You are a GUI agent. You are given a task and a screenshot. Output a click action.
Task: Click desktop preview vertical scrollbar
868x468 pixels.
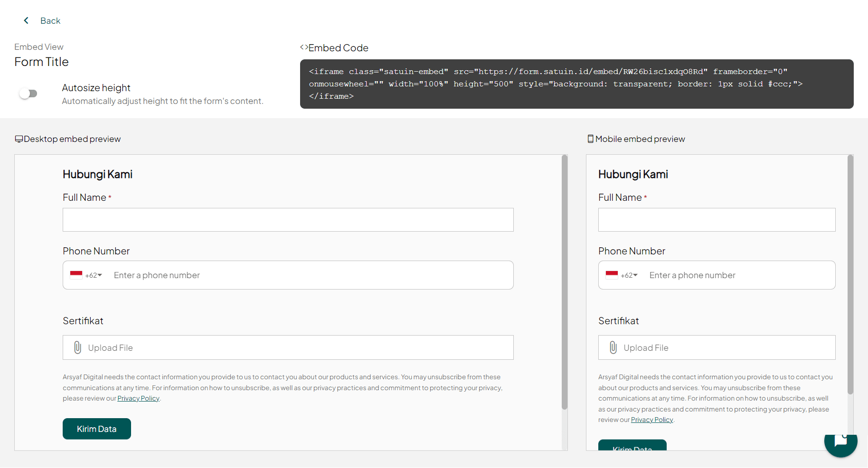(x=564, y=282)
